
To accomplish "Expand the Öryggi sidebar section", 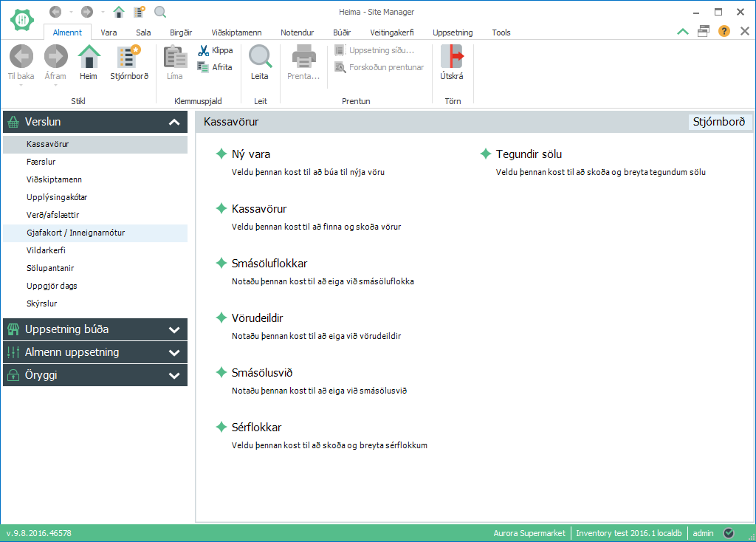I will coord(174,376).
